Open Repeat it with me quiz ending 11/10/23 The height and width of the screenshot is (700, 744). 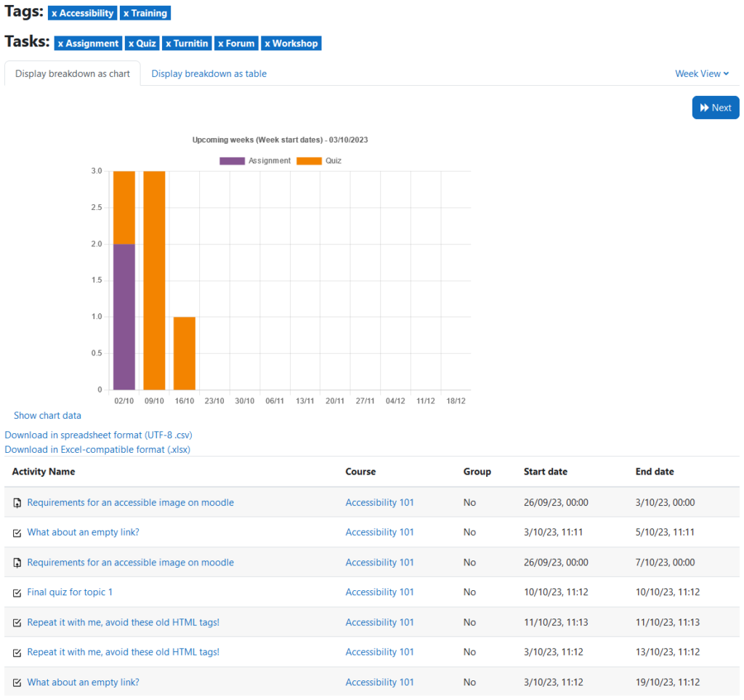pos(124,621)
